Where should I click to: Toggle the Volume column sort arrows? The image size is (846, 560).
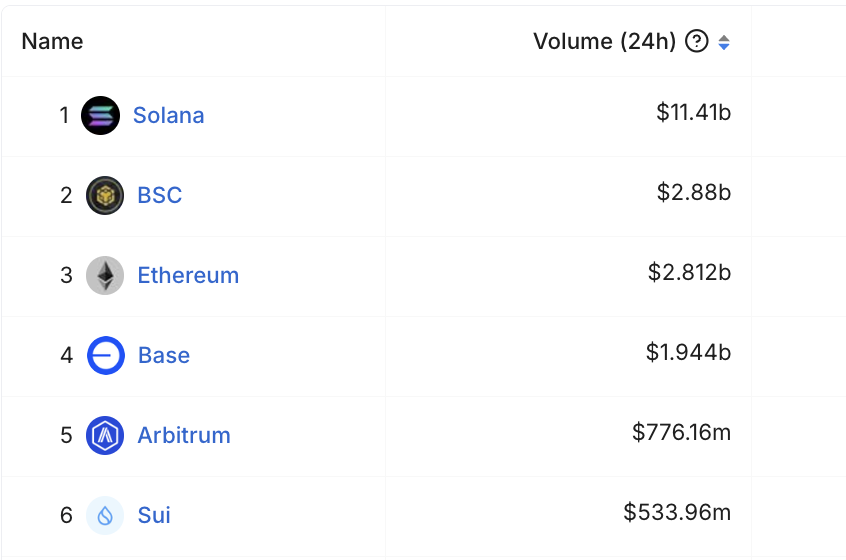(x=724, y=42)
